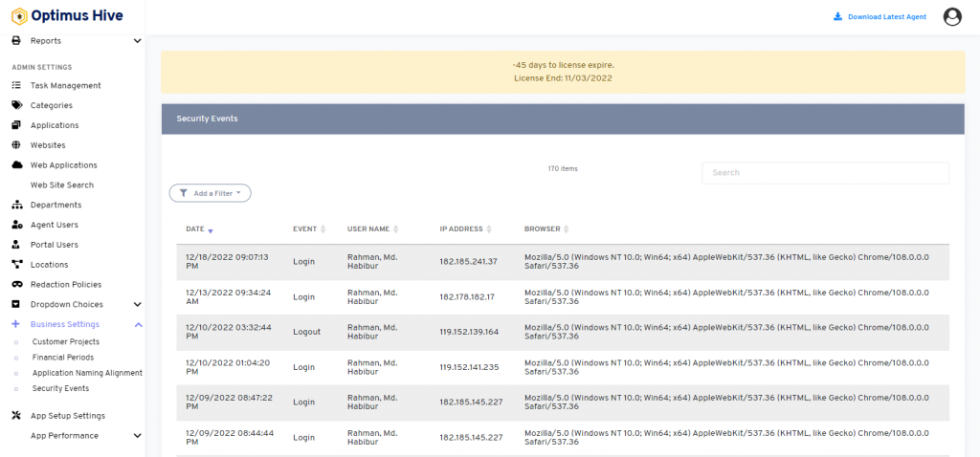The image size is (980, 457).
Task: Go to Customer Projects submenu item
Action: click(66, 342)
